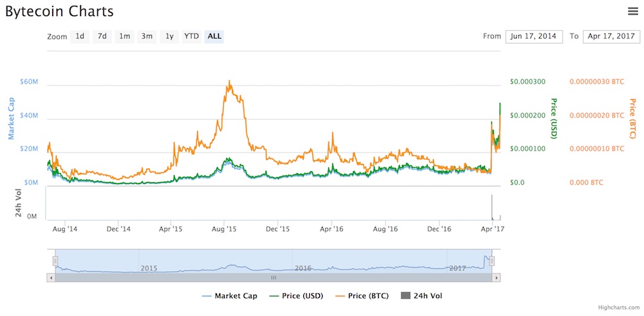Select the YTD zoom option

[x=191, y=37]
